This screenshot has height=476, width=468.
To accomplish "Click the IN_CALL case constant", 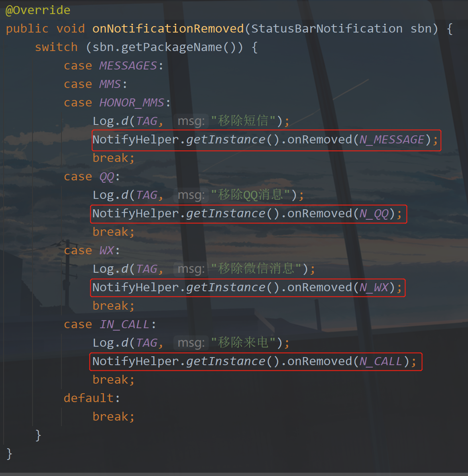I will tap(124, 325).
